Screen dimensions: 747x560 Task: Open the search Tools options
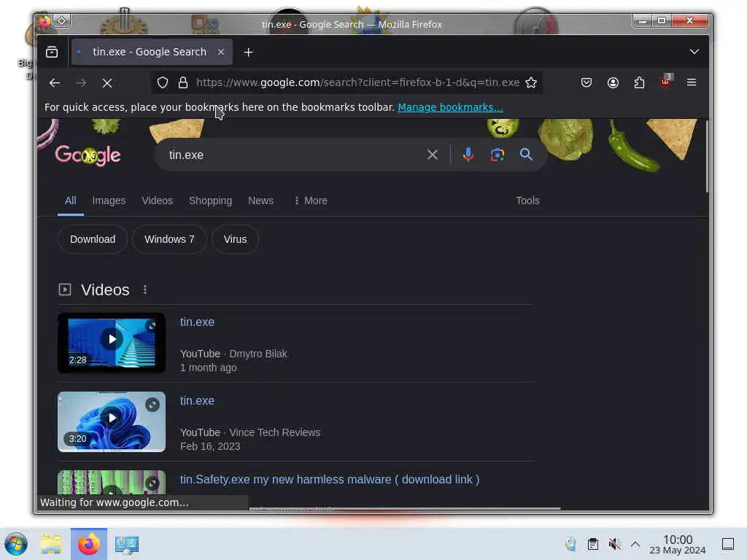coord(527,201)
